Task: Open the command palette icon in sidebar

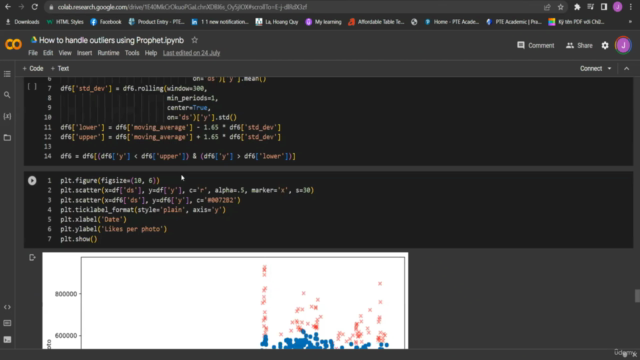Action: pyautogui.click(x=7, y=323)
